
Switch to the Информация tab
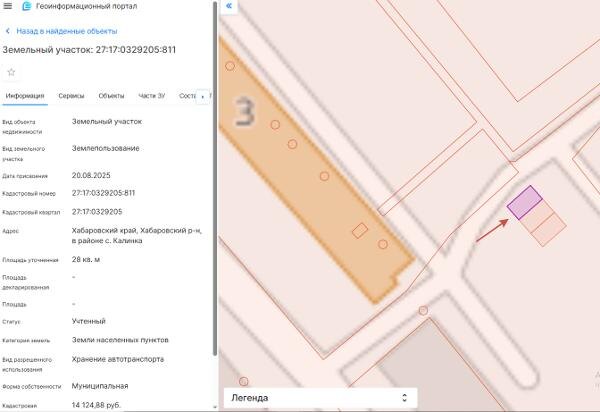coord(25,96)
